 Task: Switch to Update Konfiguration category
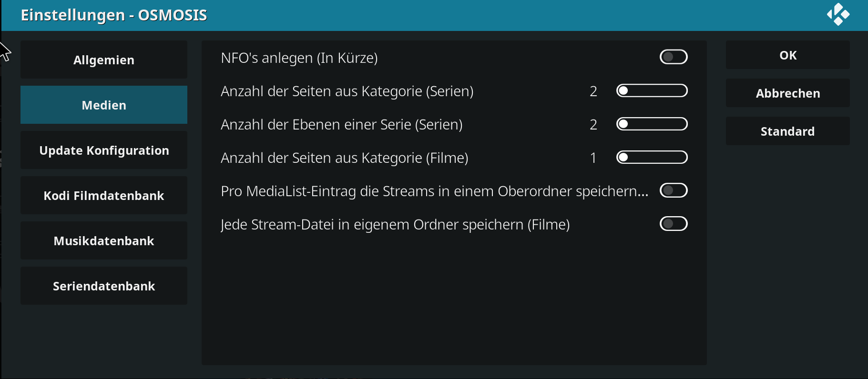[x=104, y=150]
